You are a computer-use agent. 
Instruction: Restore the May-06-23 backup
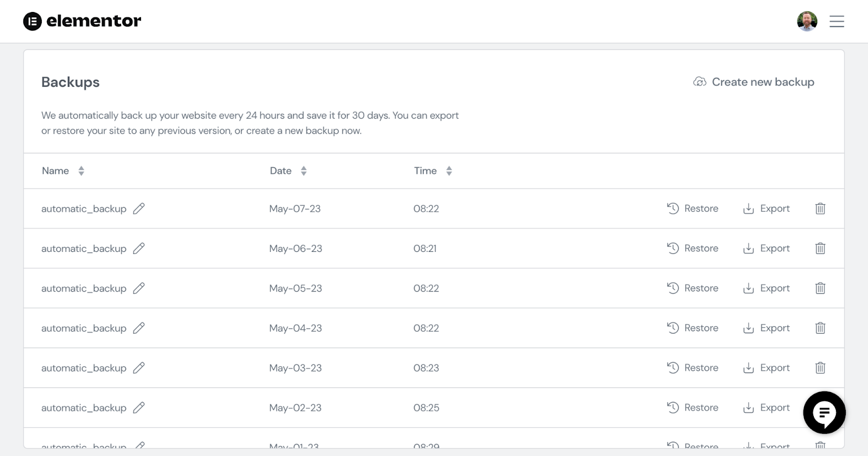pos(692,248)
